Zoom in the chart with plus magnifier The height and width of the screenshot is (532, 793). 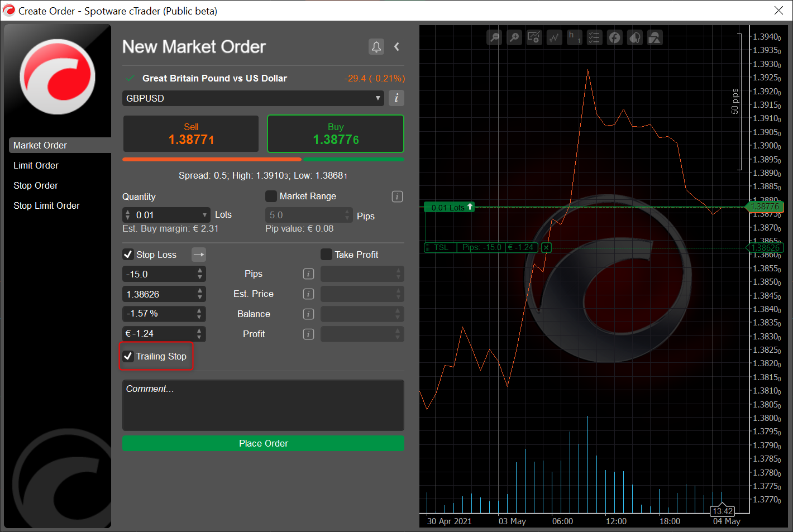point(514,37)
